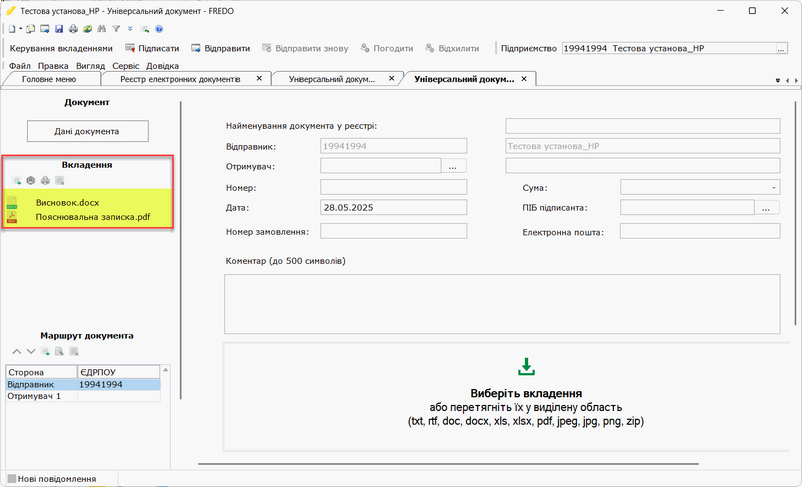Click the Електронна пошта input field
The width and height of the screenshot is (802, 487).
pyautogui.click(x=700, y=231)
